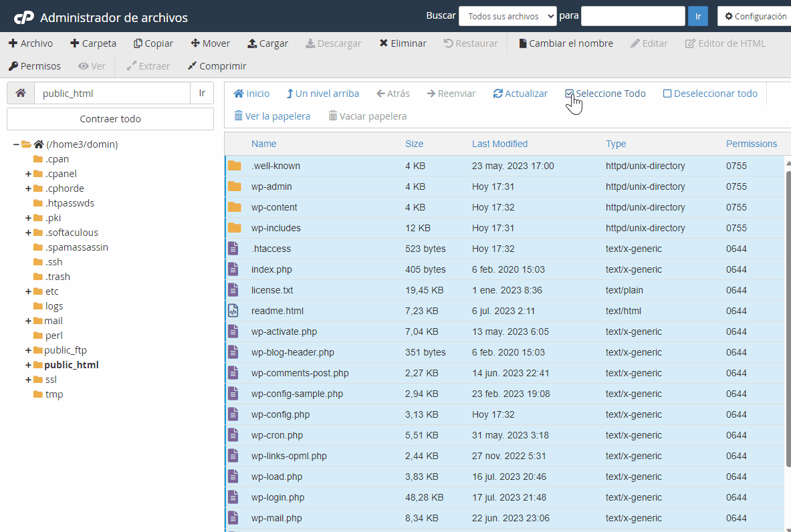The height and width of the screenshot is (532, 791).
Task: Open the Configuración settings button
Action: [x=754, y=16]
